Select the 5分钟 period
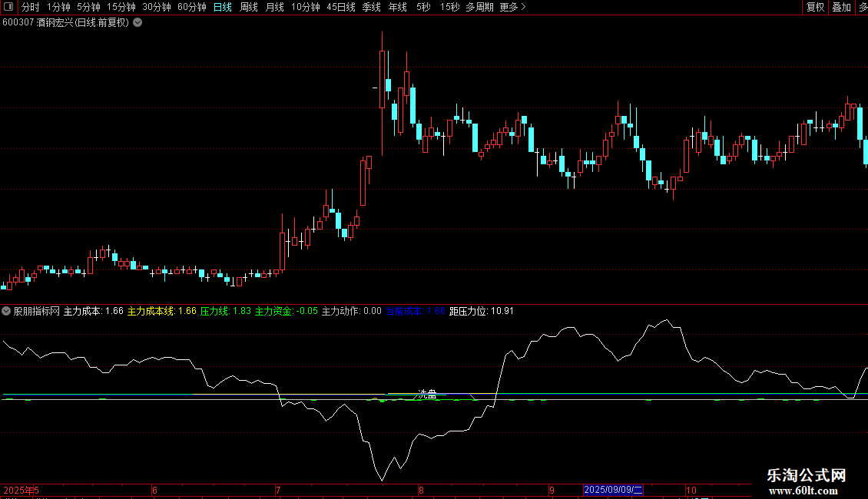The image size is (868, 499). pos(88,7)
